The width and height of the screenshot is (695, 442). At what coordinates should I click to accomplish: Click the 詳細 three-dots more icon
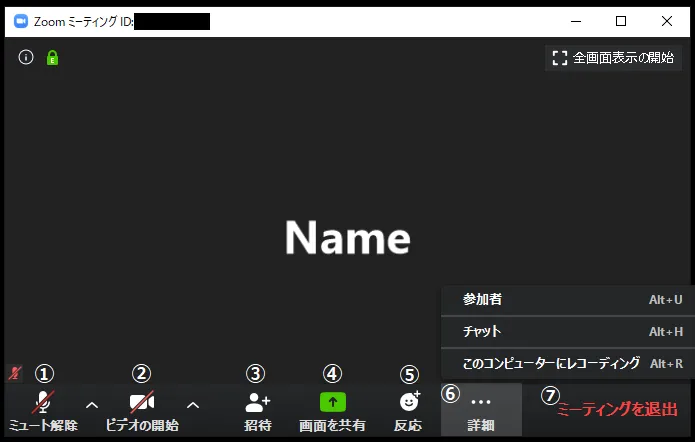pyautogui.click(x=481, y=402)
